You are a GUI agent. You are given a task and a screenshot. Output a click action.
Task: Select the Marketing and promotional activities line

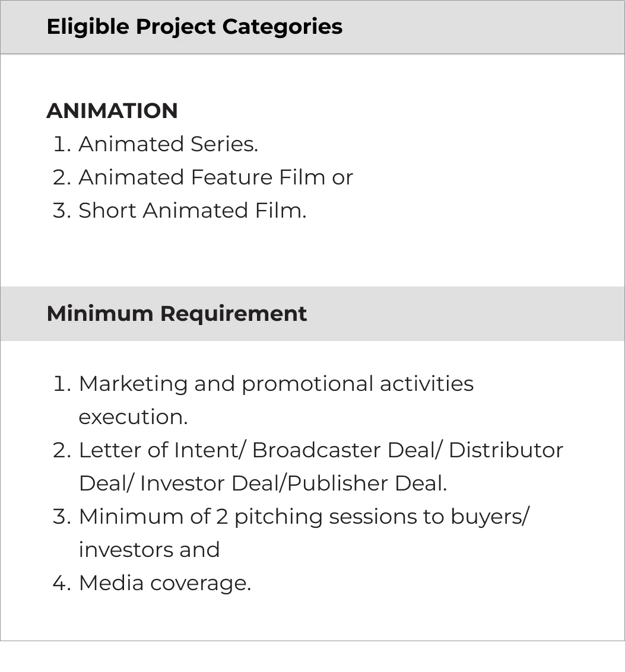pos(276,384)
